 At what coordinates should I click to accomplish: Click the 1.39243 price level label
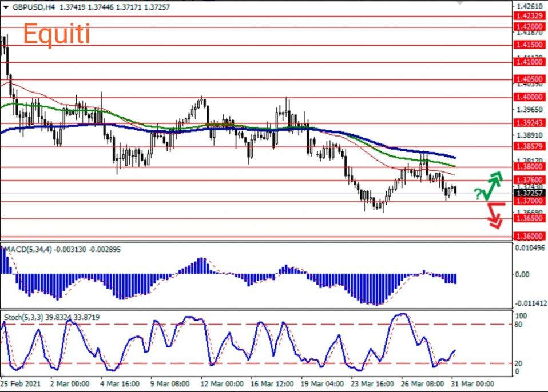[x=530, y=123]
